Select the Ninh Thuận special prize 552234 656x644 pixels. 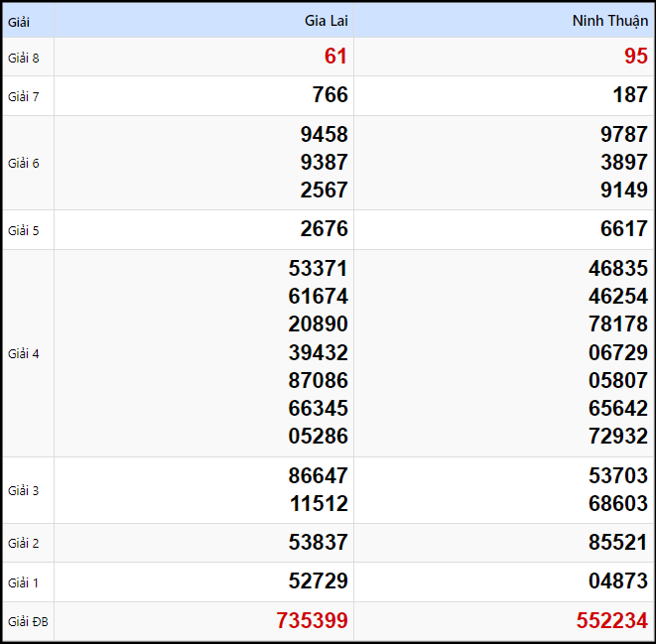[x=611, y=622]
